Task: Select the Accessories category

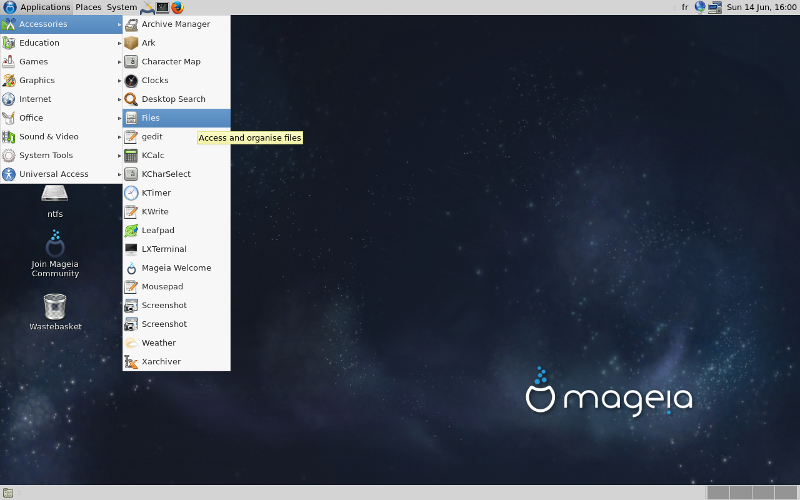Action: pyautogui.click(x=61, y=24)
